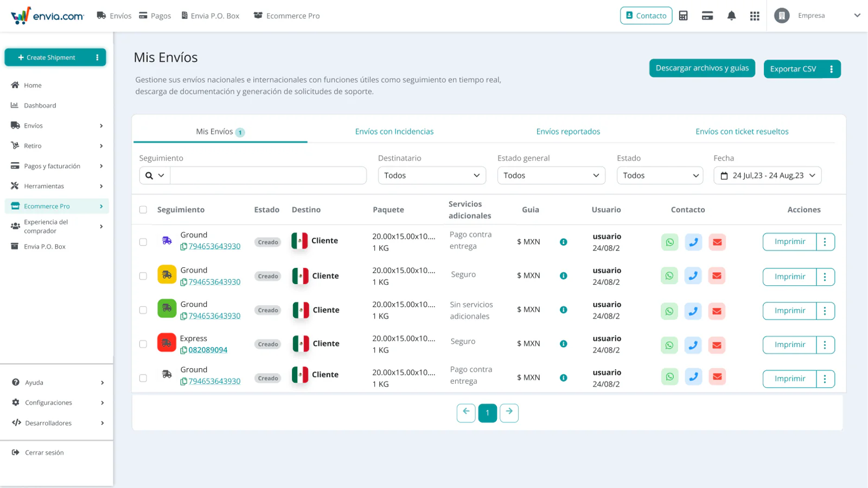Open Exportar CSV more options dots

tap(831, 69)
